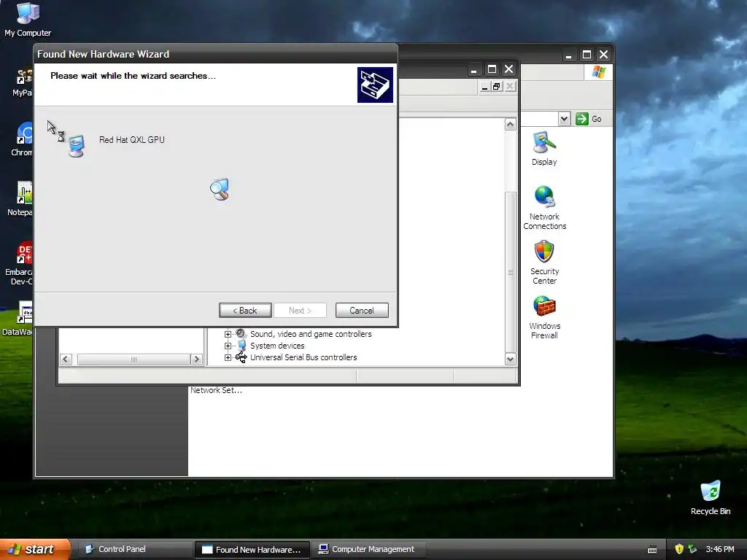The image size is (747, 560).
Task: Open the Control Panel address bar dropdown
Action: (x=564, y=119)
